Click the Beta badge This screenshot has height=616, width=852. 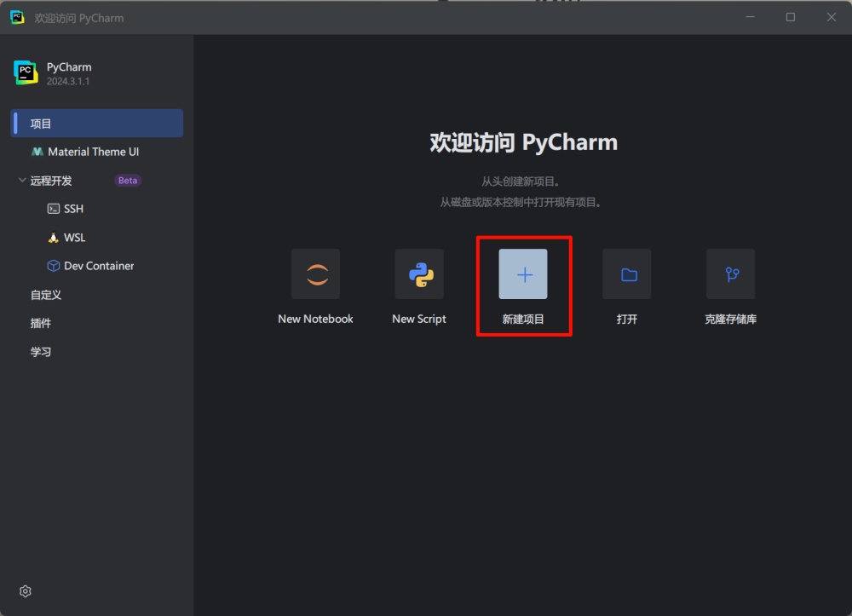click(128, 181)
